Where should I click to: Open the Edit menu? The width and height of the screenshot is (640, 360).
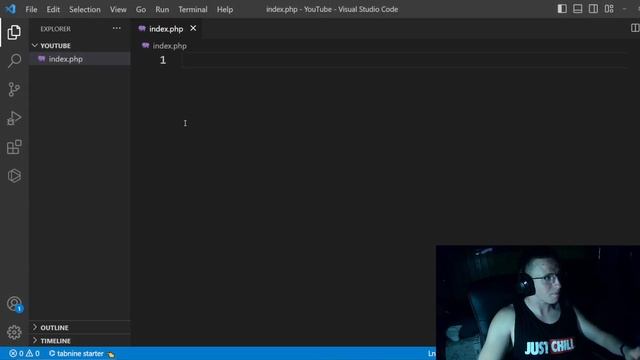tap(53, 9)
